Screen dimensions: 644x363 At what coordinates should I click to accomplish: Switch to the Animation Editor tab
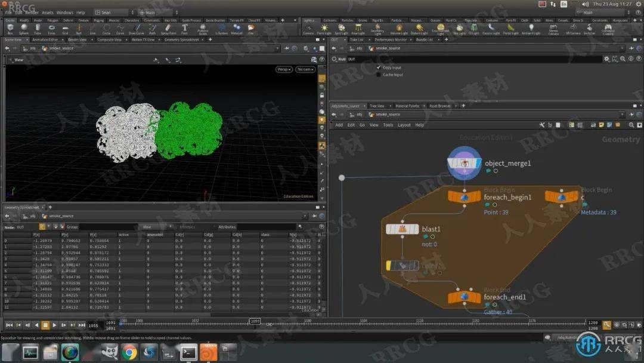click(x=45, y=40)
